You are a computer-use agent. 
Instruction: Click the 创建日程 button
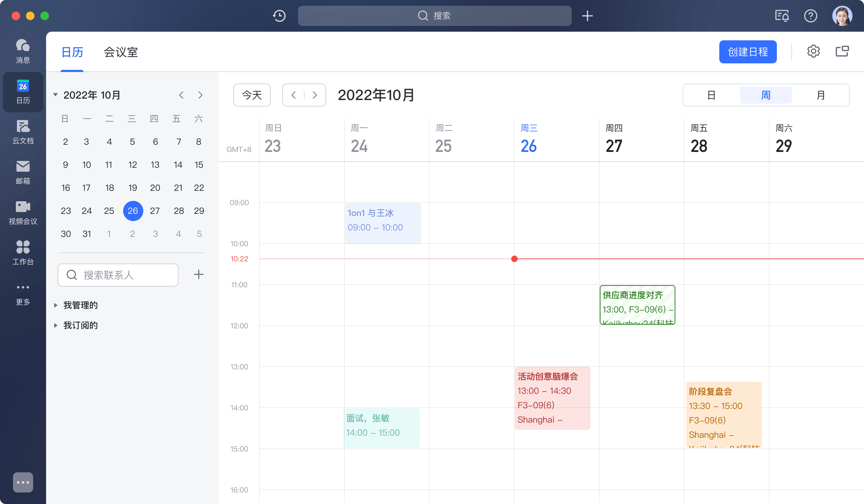pyautogui.click(x=748, y=51)
